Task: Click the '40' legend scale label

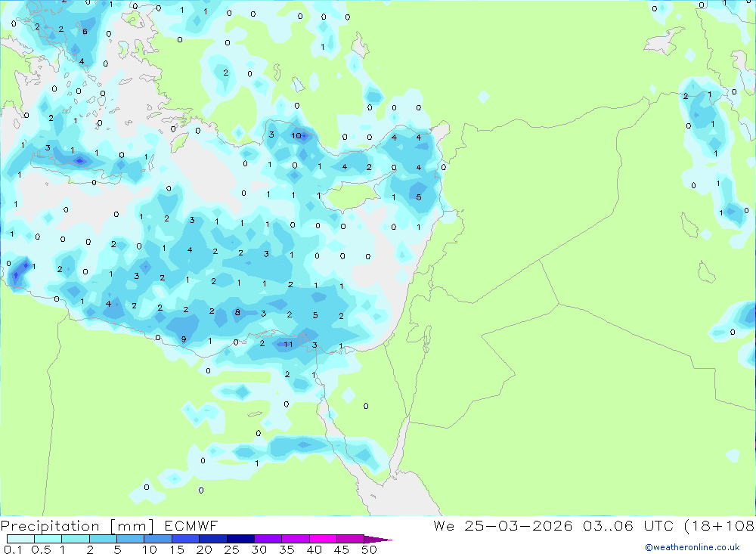Action: (314, 549)
